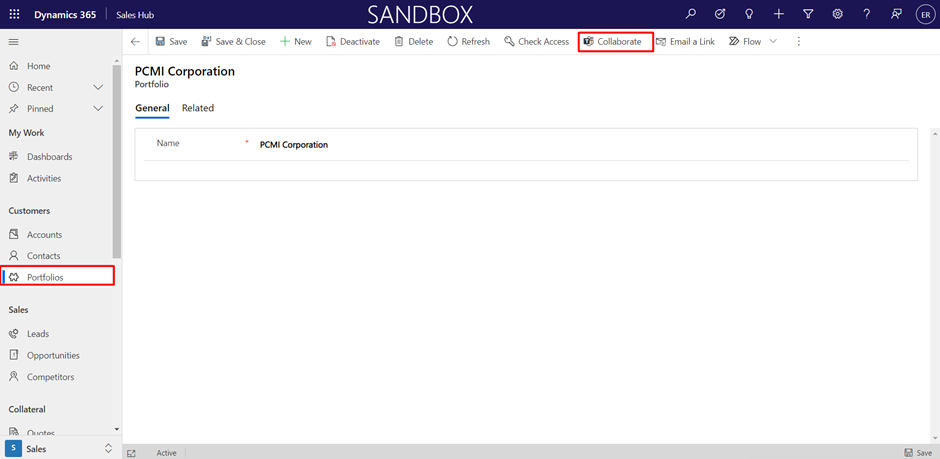Click the Active status text

tap(166, 454)
